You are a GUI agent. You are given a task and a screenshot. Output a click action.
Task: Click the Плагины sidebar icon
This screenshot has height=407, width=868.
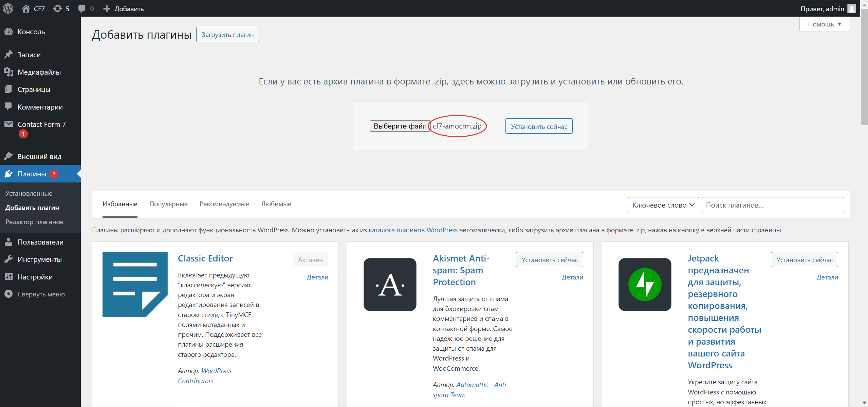[x=9, y=174]
